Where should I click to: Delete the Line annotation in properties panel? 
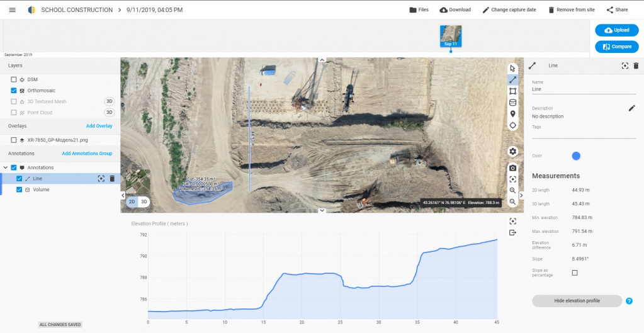tap(636, 65)
